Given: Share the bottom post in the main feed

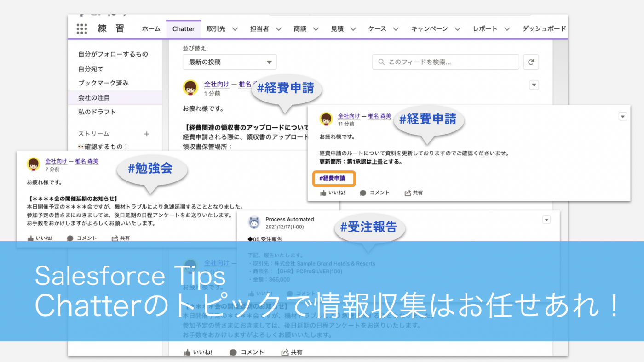Looking at the screenshot, I should click(x=292, y=352).
